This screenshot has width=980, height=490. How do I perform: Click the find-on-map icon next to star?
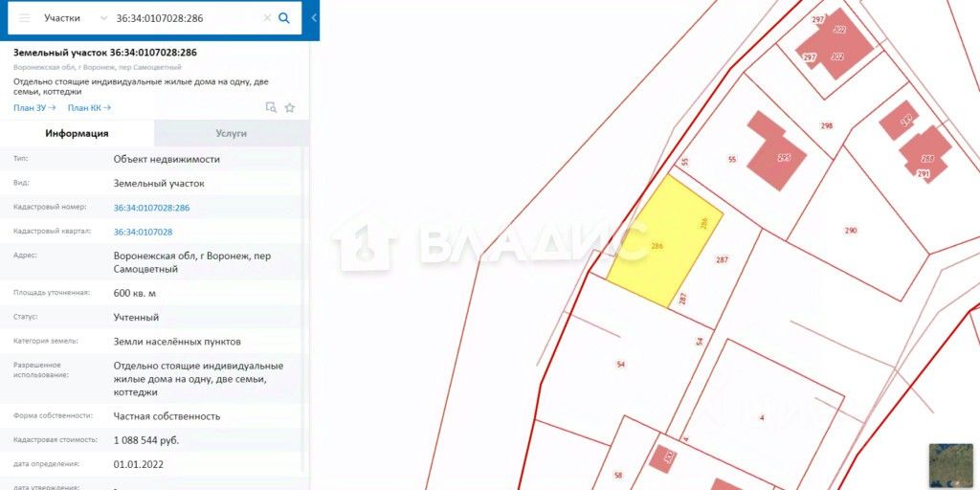(271, 107)
